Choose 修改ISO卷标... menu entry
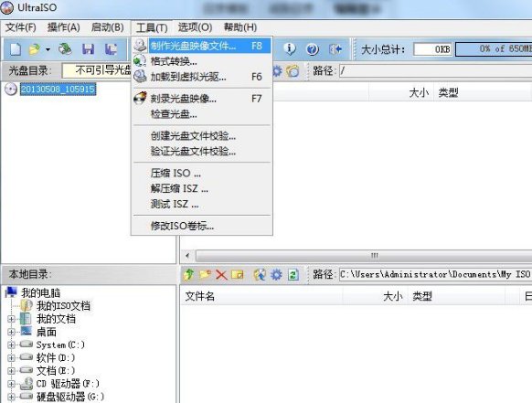532x403 pixels. 201,226
